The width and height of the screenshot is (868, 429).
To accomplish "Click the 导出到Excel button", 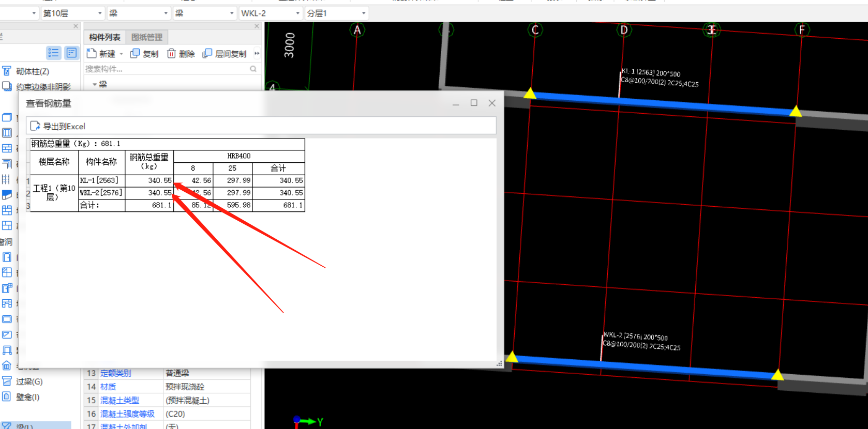I will pos(57,126).
